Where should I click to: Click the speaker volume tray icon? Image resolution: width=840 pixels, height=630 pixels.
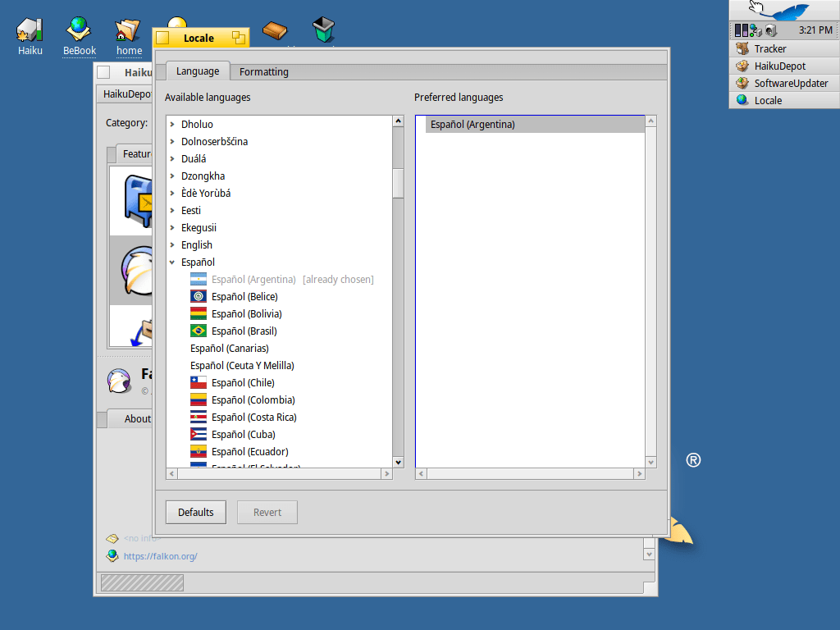point(770,30)
